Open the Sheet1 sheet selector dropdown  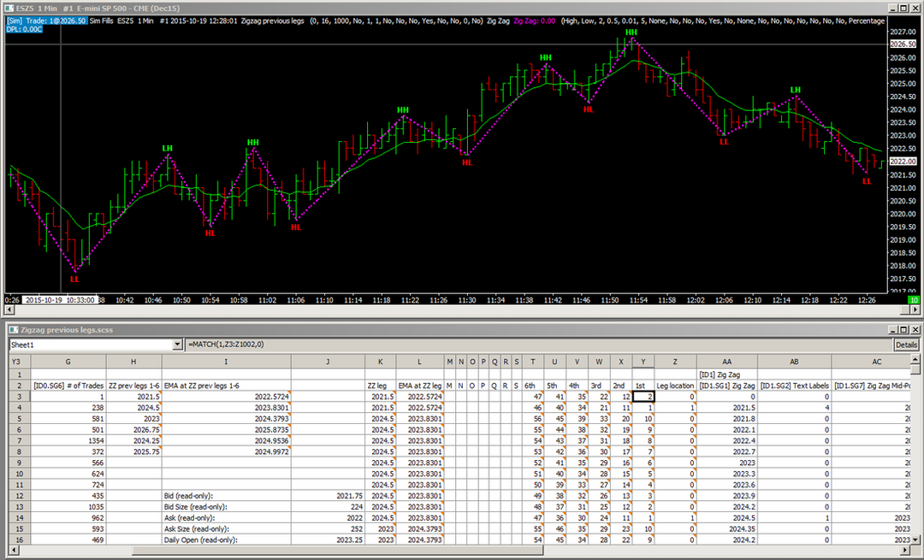click(x=178, y=345)
